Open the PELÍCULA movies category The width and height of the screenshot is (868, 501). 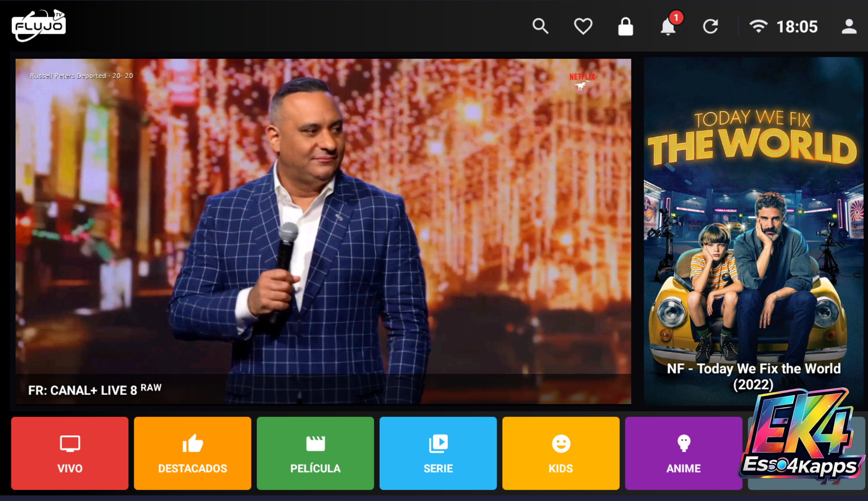pyautogui.click(x=315, y=453)
